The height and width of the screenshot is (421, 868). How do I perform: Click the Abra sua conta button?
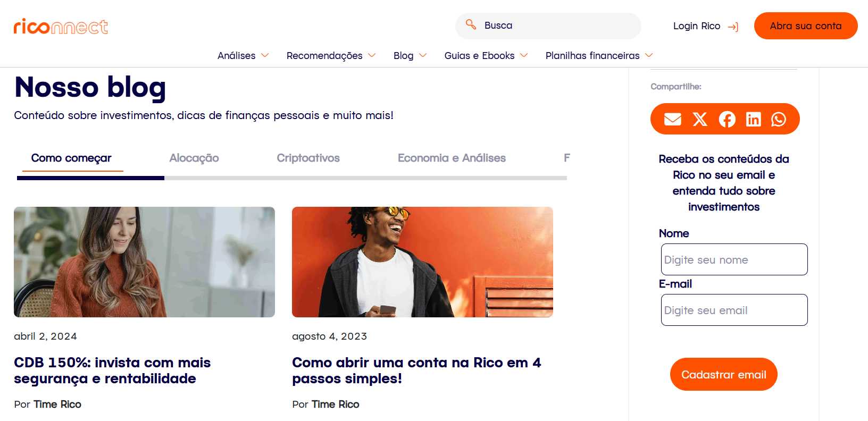[806, 26]
